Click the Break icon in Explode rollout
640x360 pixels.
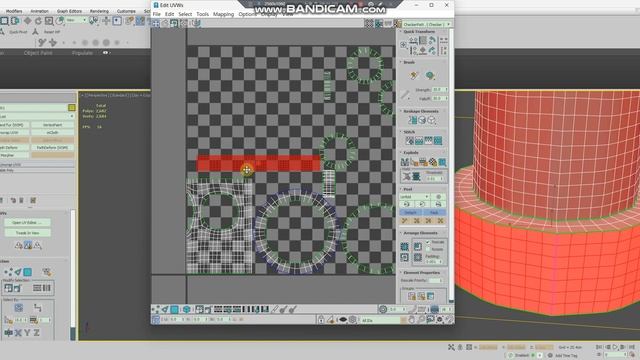(404, 162)
